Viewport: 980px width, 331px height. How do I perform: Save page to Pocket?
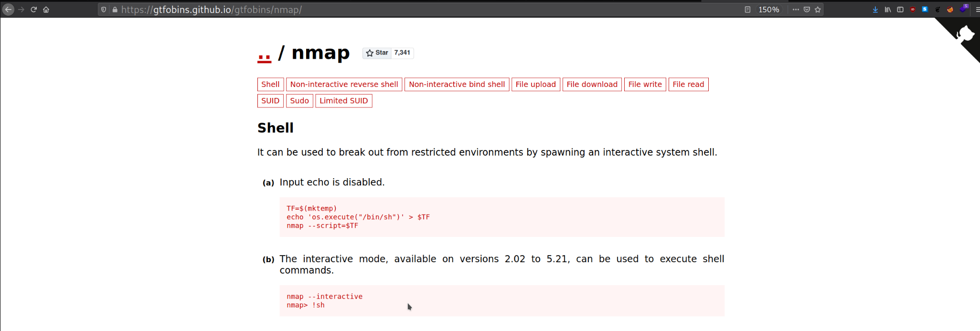tap(807, 10)
